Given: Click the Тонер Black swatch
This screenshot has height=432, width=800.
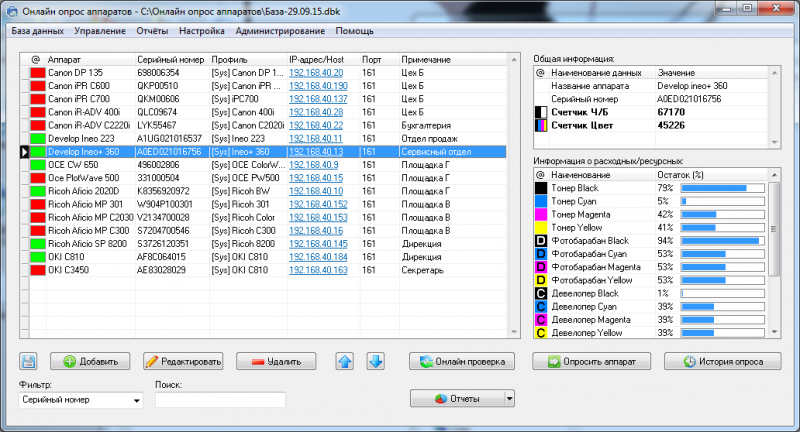Looking at the screenshot, I should pos(541,188).
